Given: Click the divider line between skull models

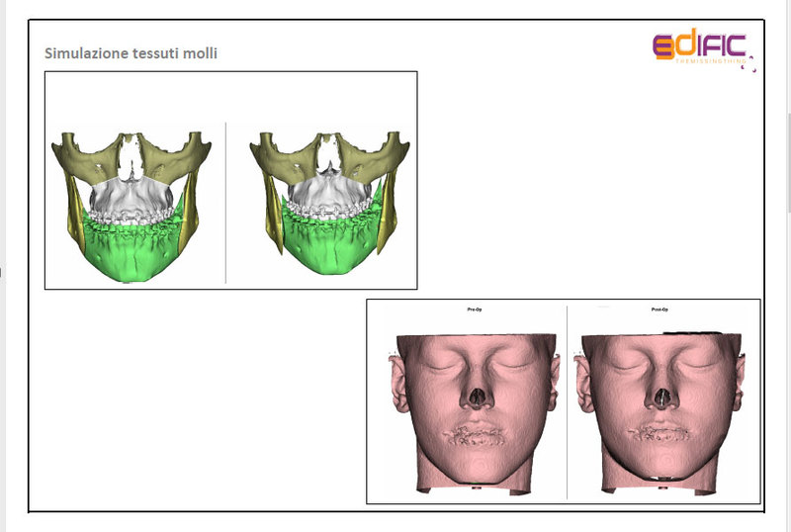Looking at the screenshot, I should coord(226,203).
